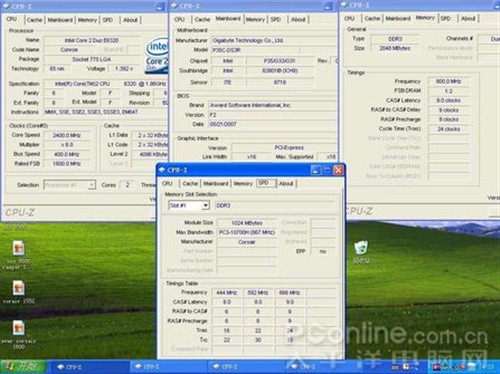Open Cache tab in middle Mainboard window
Viewport: 500px width, 374px height.
pyautogui.click(x=202, y=19)
